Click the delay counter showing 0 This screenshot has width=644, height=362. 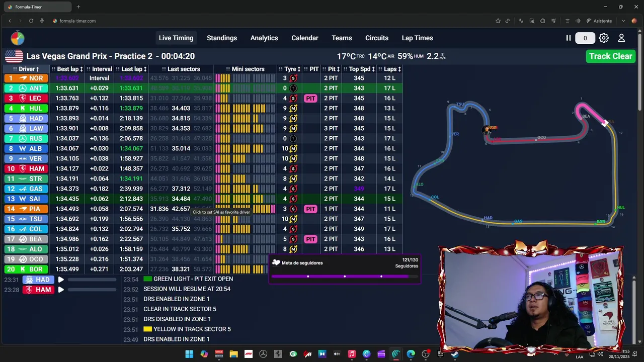(x=585, y=38)
